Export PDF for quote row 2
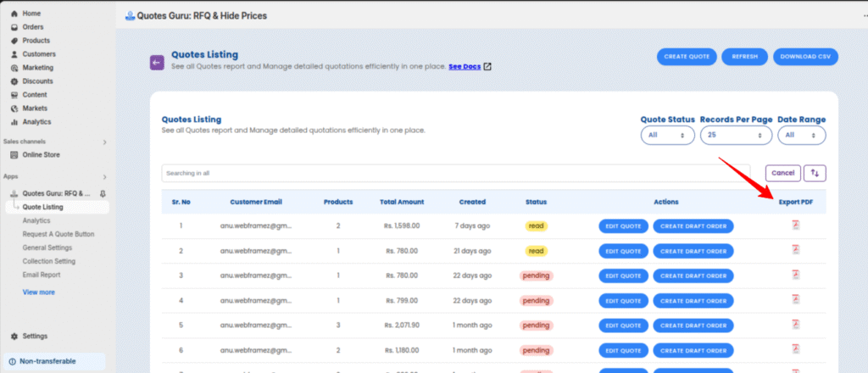This screenshot has height=373, width=868. pyautogui.click(x=795, y=250)
